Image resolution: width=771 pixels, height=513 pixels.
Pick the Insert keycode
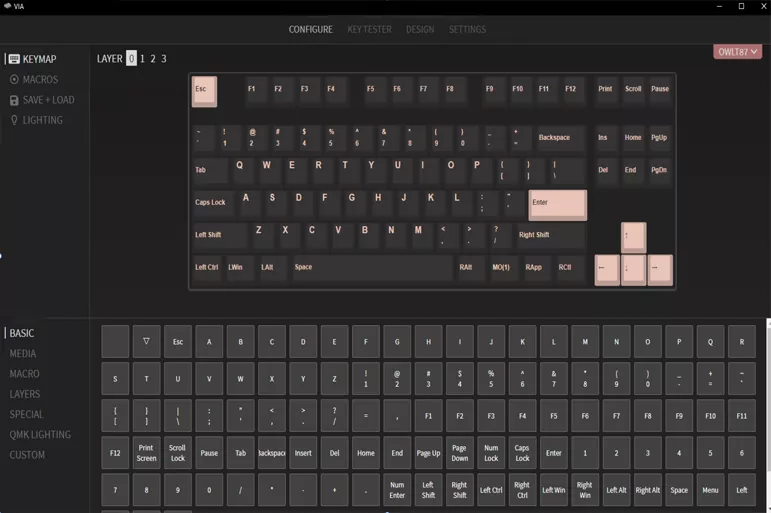[303, 453]
